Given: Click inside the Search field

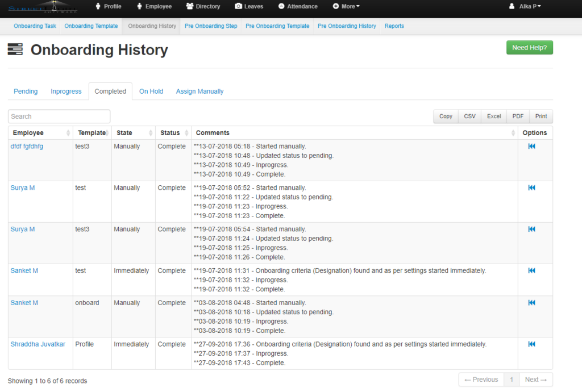Looking at the screenshot, I should click(59, 116).
